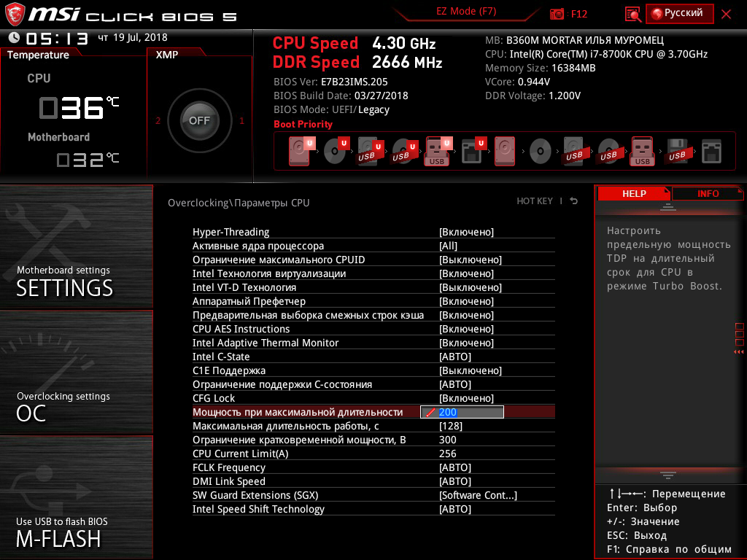Open the M-FLASH BIOS flashing section
This screenshot has width=747, height=560.
point(76,497)
